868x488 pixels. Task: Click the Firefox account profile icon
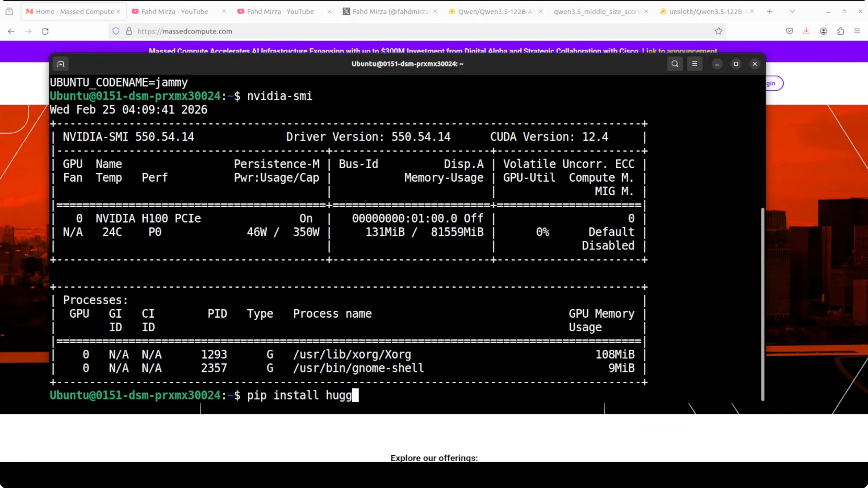pyautogui.click(x=823, y=31)
